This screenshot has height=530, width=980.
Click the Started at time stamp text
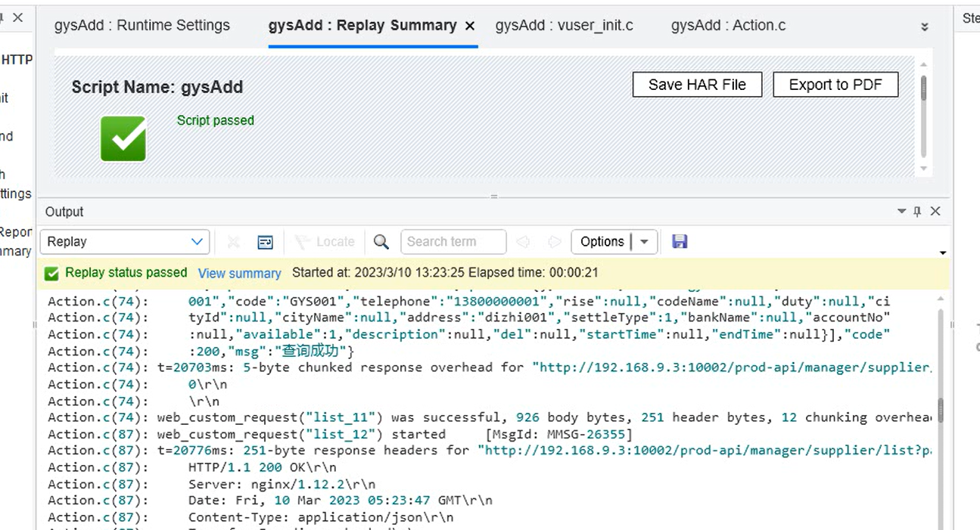click(379, 273)
